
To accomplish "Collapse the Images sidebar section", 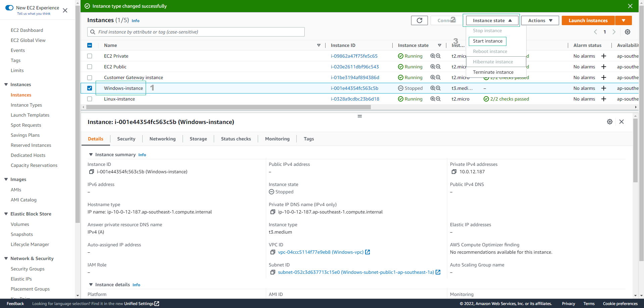I will click(x=6, y=179).
